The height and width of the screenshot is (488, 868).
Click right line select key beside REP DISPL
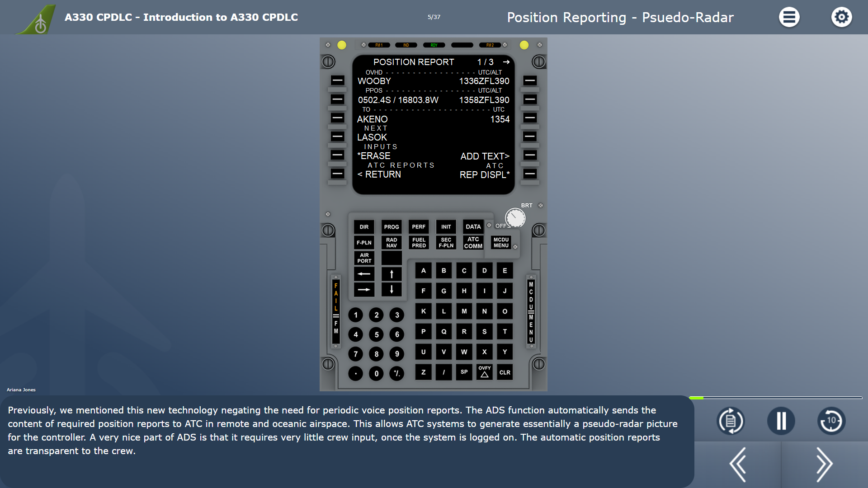[530, 174]
